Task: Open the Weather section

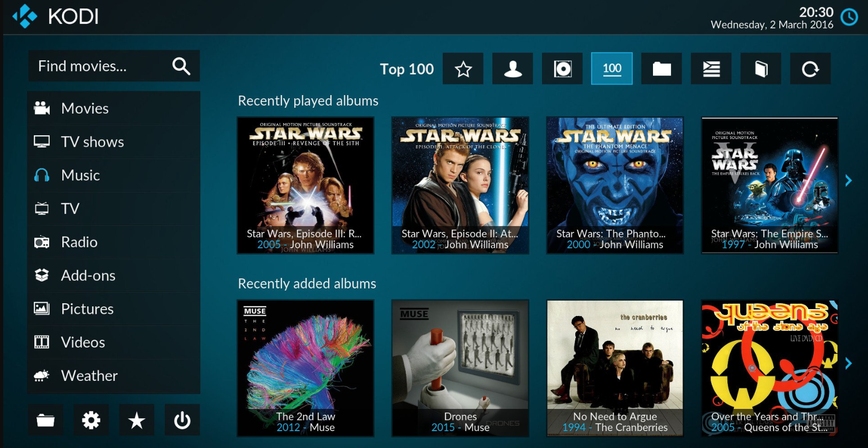Action: (x=114, y=376)
